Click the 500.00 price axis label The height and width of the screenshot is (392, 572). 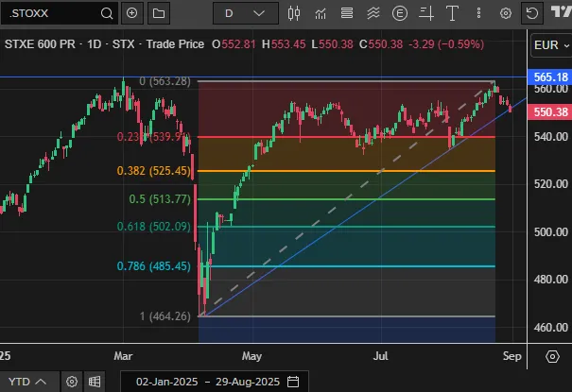pyautogui.click(x=551, y=232)
